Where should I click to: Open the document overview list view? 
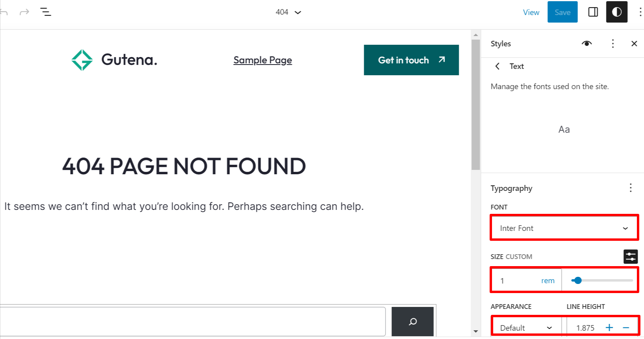[46, 12]
